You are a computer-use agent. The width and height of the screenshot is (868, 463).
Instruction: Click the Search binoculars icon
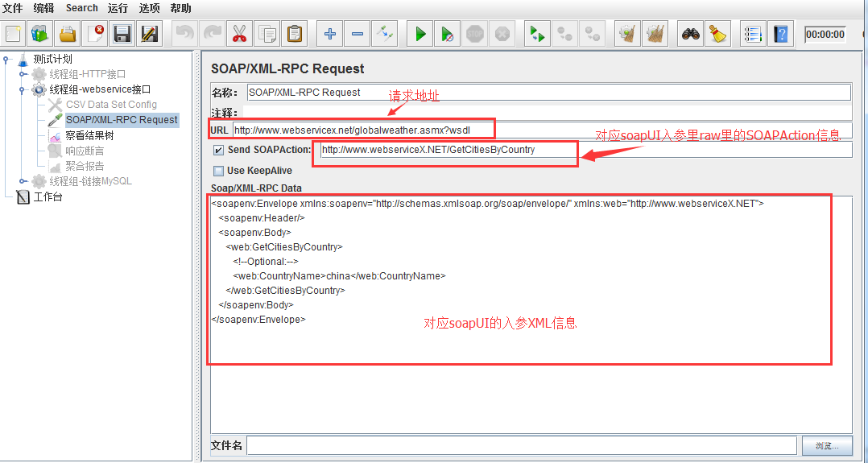(690, 35)
